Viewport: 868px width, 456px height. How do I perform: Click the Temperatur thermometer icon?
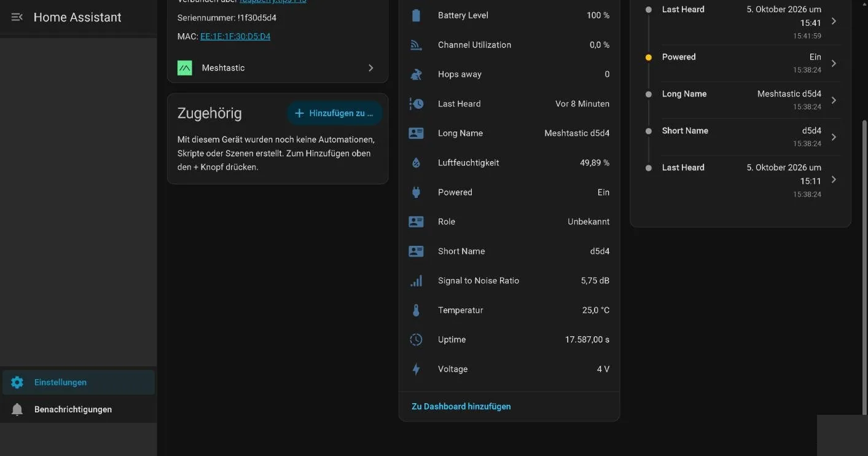pos(416,310)
